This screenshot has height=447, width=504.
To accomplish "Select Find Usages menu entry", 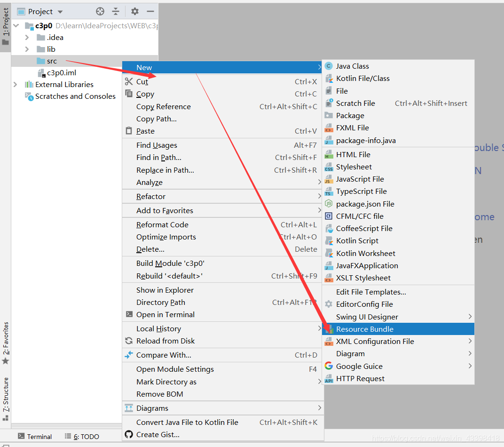I will click(x=222, y=145).
